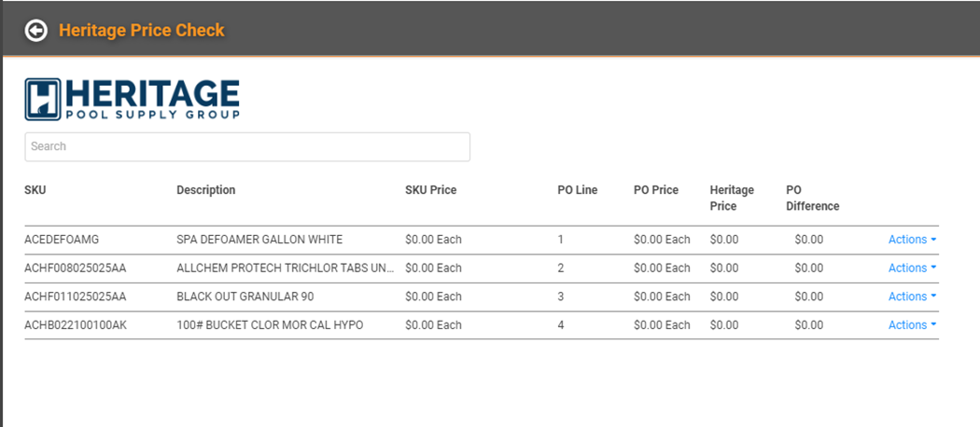Select SKU ACHF008025025AA cell
Viewport: 980px width, 427px height.
(76, 268)
